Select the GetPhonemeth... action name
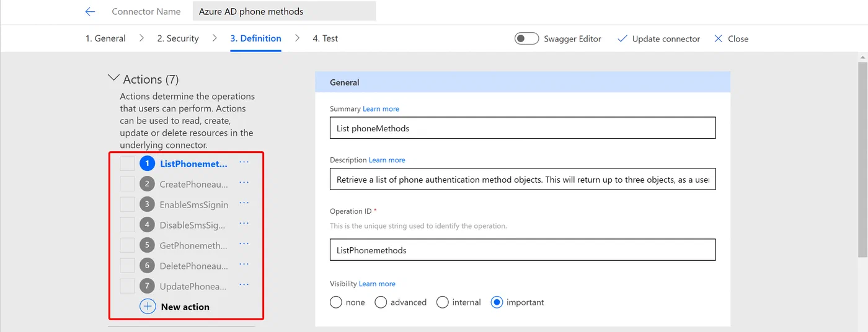 tap(193, 245)
